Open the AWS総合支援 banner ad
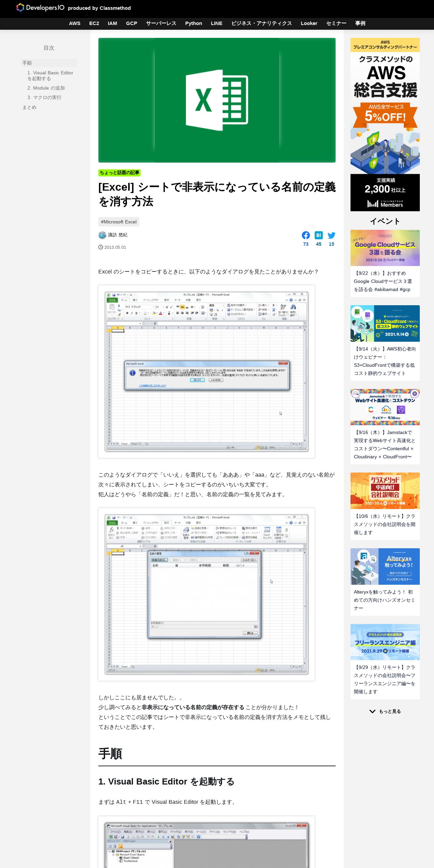Screen dimensions: 434x868 click(385, 124)
